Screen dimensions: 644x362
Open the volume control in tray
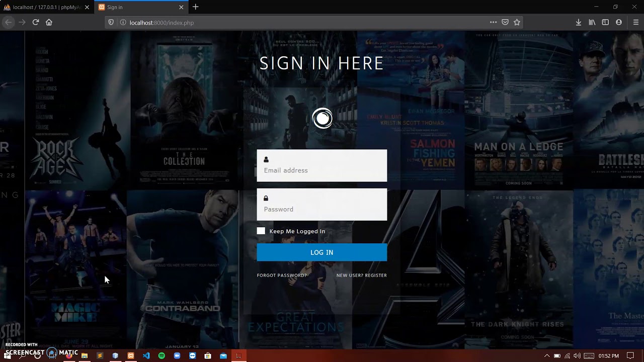(x=577, y=356)
